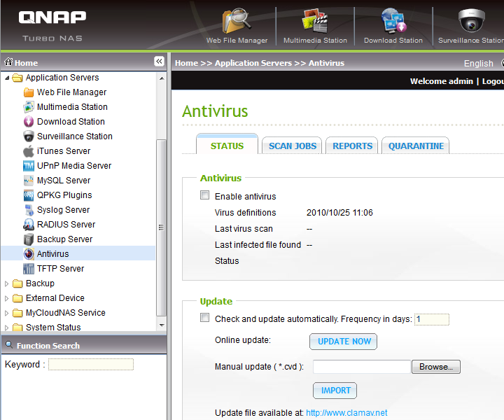Image resolution: width=504 pixels, height=420 pixels.
Task: Expand the External Device folder
Action: (7, 298)
